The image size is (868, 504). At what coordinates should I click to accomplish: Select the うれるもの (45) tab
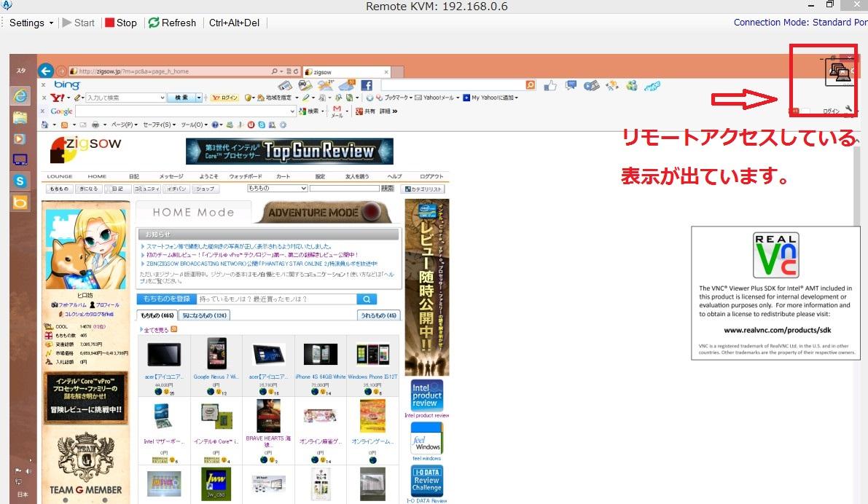(379, 315)
